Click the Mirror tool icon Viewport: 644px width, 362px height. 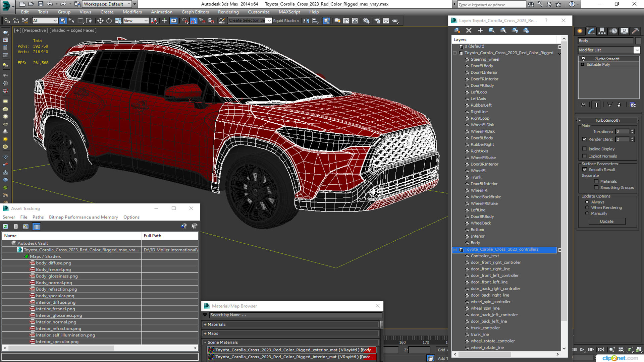(x=306, y=21)
